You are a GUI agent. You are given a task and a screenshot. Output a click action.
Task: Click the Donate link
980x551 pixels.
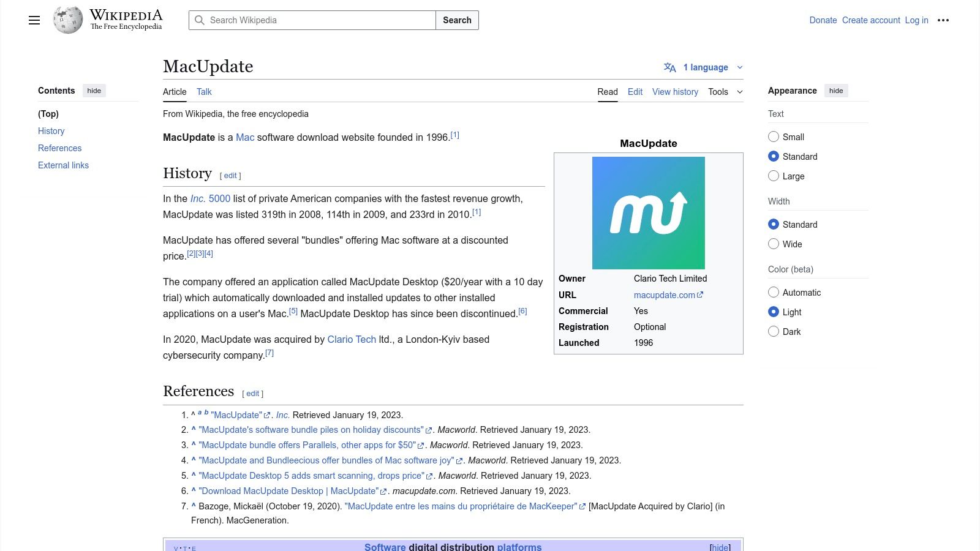(x=823, y=20)
